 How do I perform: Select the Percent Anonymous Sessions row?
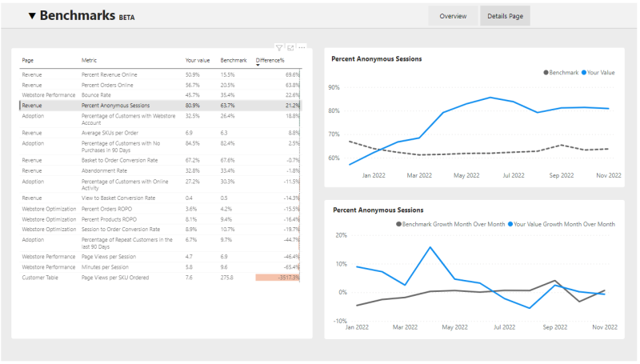[161, 106]
